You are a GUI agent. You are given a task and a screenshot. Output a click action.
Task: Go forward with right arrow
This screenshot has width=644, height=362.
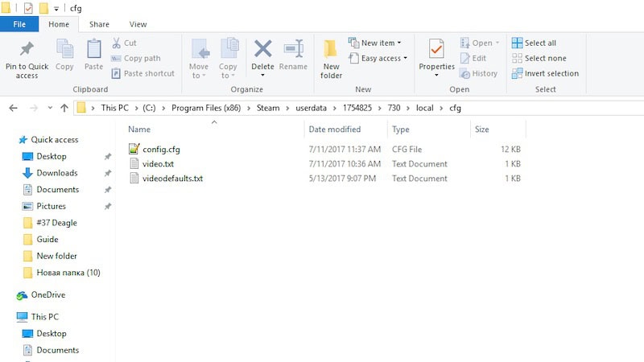pyautogui.click(x=34, y=108)
